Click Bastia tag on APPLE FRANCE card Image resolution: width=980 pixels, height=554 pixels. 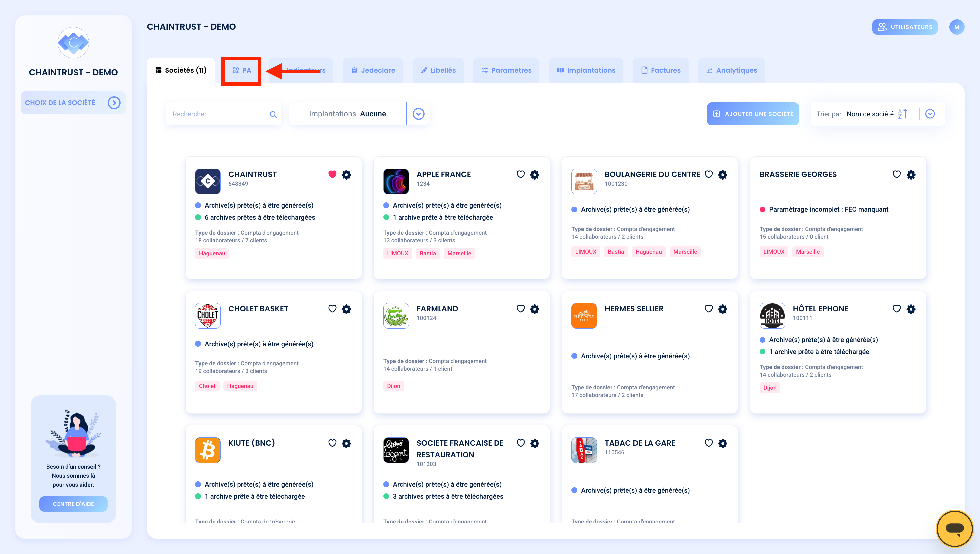coord(428,253)
